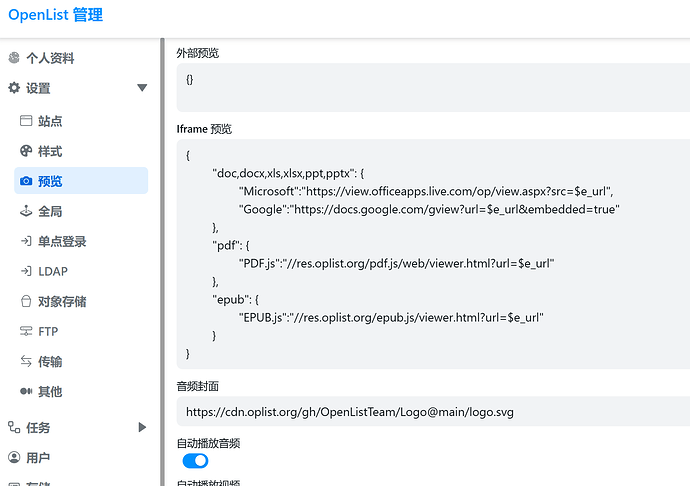Click the 音频封面 URL input field
Viewport: 690px width, 486px height.
(433, 411)
